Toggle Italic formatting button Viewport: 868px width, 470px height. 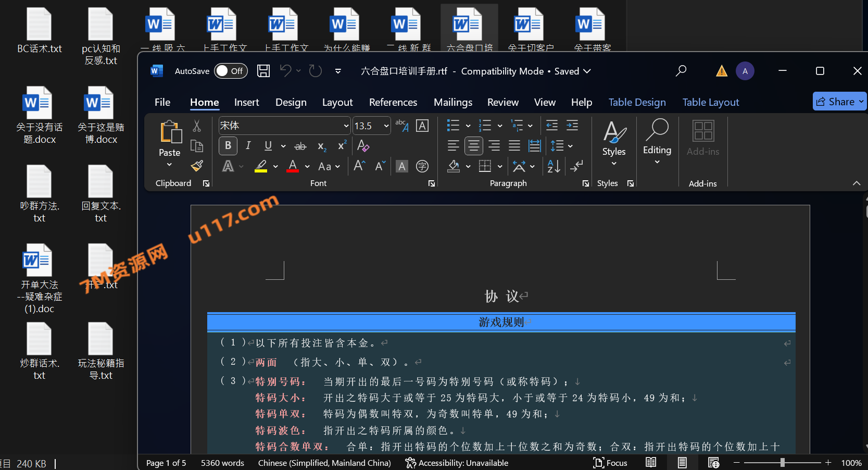coord(248,146)
